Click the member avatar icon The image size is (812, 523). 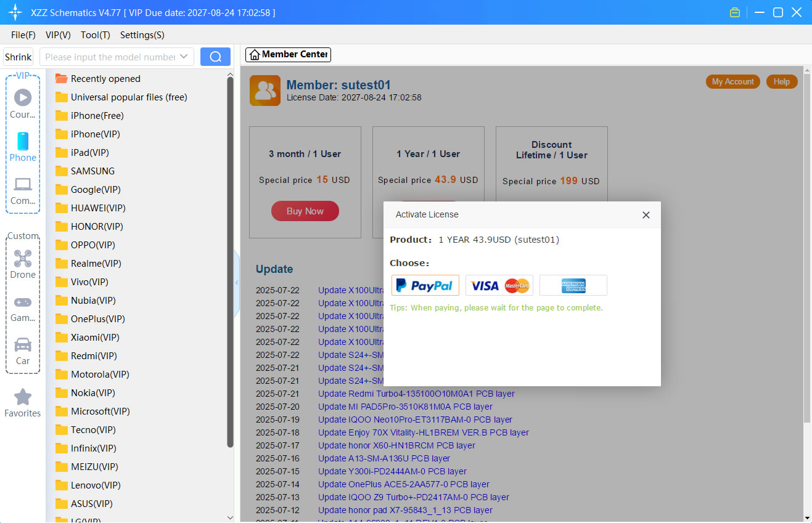[x=265, y=91]
